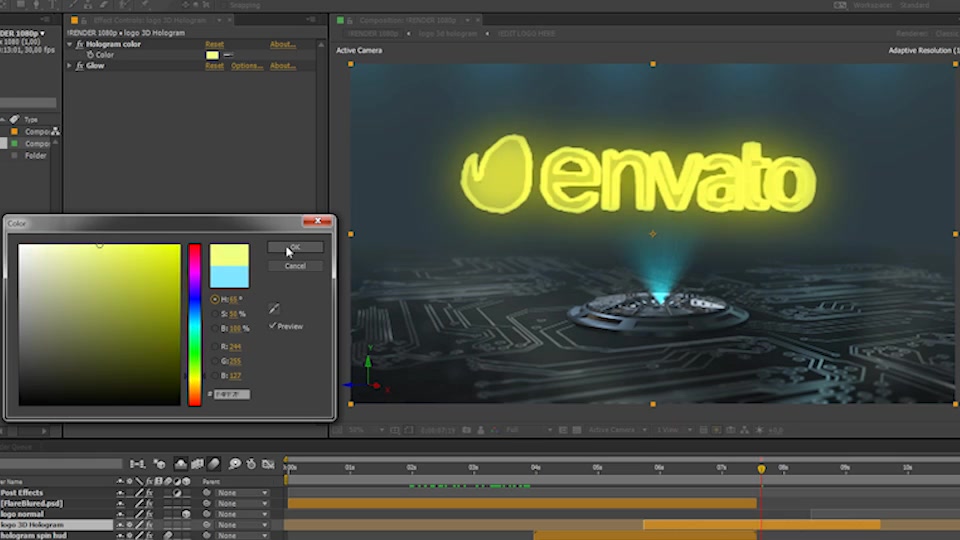Toggle the 3D switch on the logo normal layer
The width and height of the screenshot is (960, 540).
[x=186, y=514]
